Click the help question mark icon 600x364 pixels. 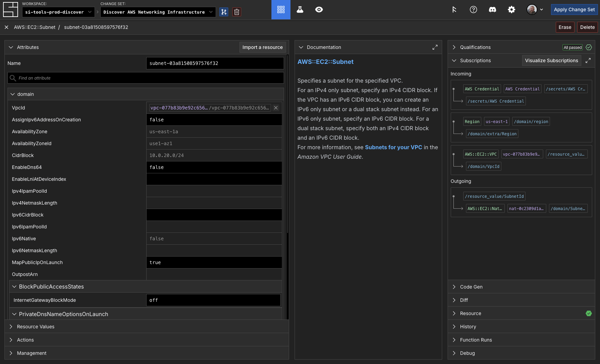click(473, 10)
